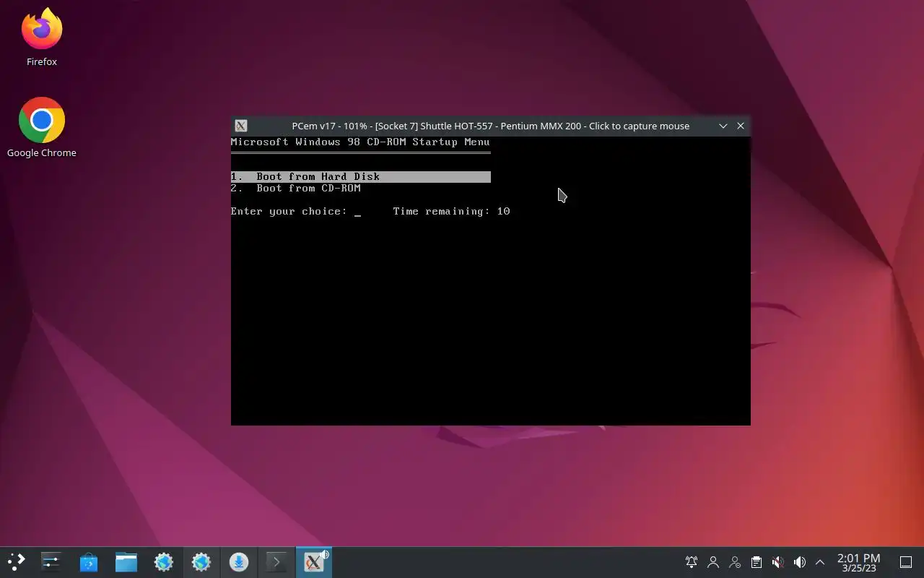Select '2. Boot from CD-ROM' line
This screenshot has width=924, height=578.
[296, 188]
